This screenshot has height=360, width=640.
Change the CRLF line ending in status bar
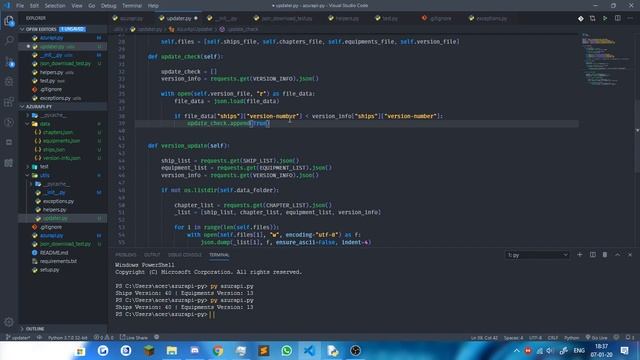coord(553,338)
